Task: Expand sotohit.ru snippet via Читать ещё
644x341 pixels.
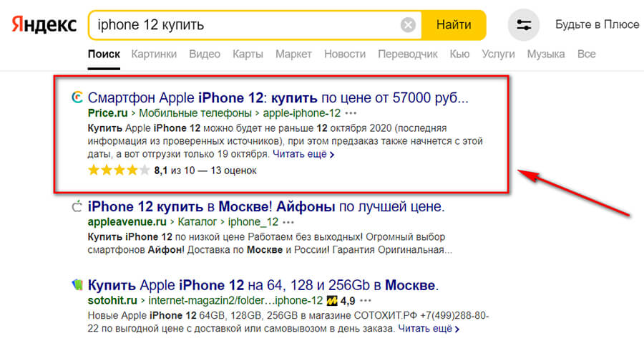Action: [x=427, y=329]
